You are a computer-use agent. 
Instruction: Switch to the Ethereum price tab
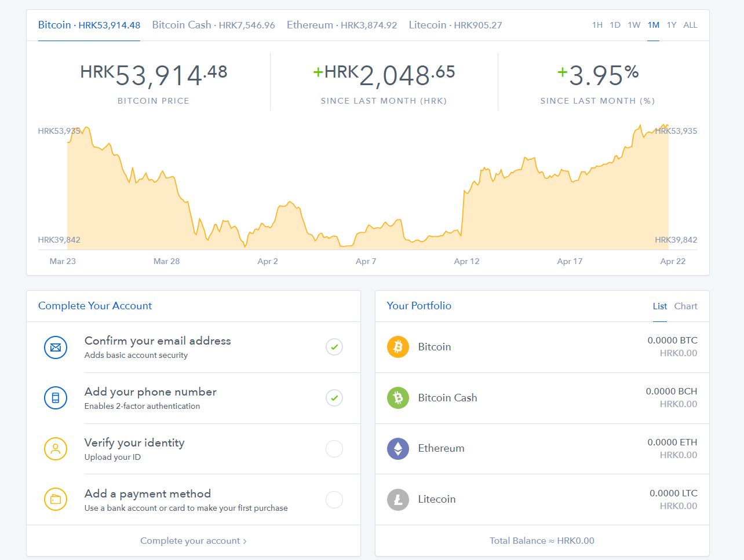tap(342, 25)
